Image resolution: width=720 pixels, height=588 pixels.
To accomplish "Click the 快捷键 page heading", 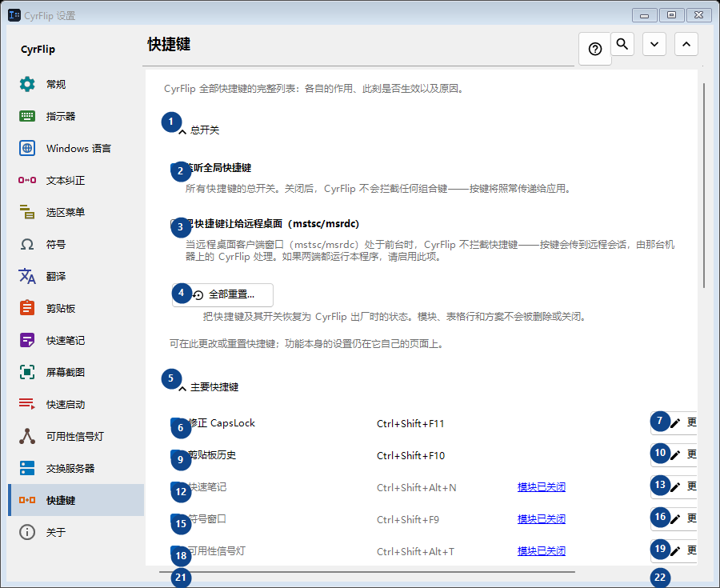I will click(169, 45).
